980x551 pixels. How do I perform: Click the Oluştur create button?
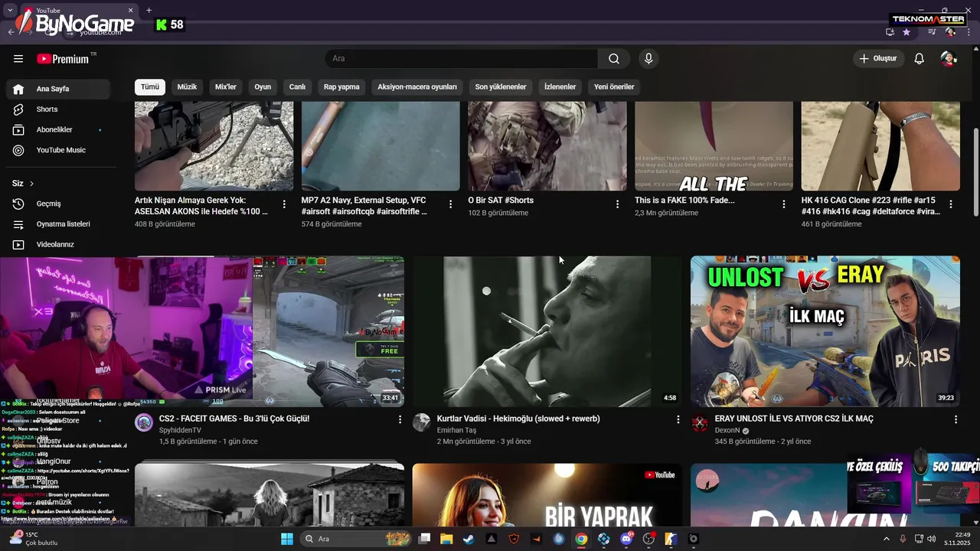[878, 59]
